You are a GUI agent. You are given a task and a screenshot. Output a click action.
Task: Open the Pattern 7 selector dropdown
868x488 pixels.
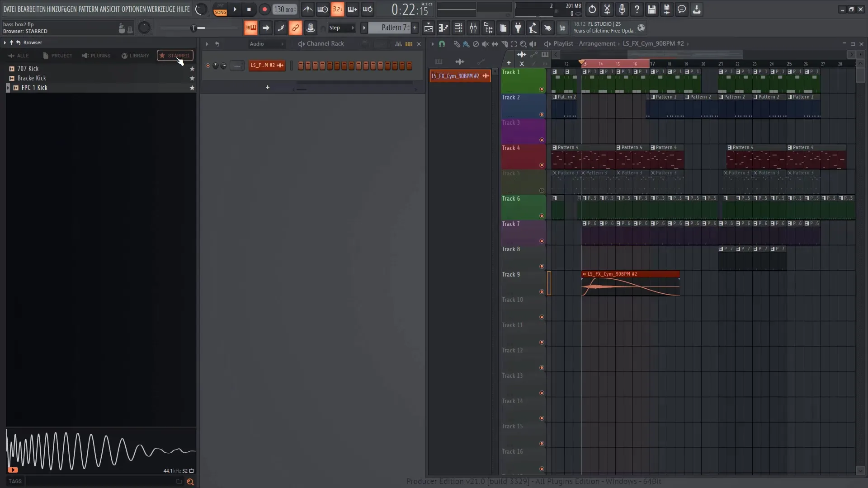pos(389,28)
